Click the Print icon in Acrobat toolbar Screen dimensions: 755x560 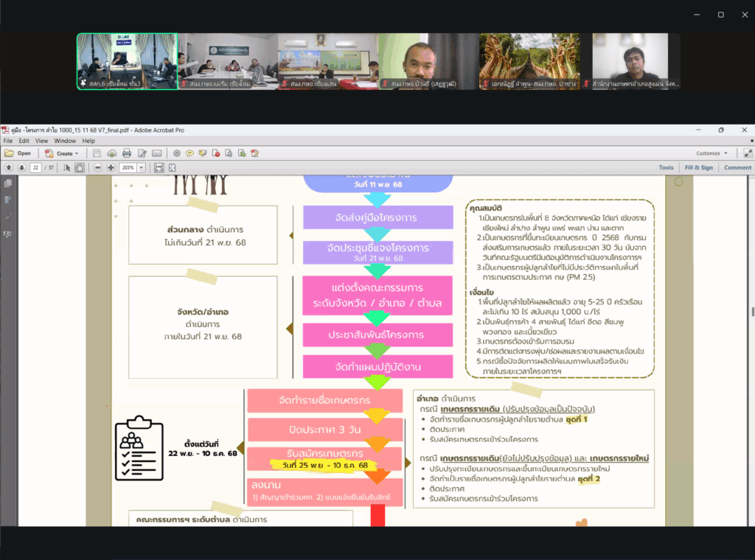tap(126, 153)
